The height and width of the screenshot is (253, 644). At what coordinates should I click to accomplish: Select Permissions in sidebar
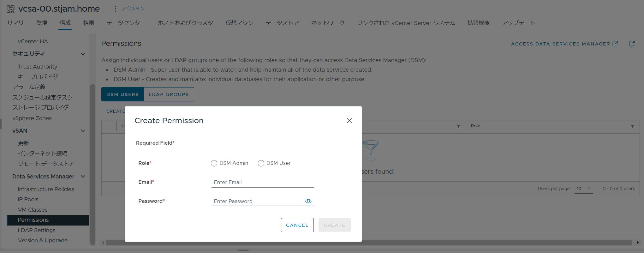click(48, 220)
